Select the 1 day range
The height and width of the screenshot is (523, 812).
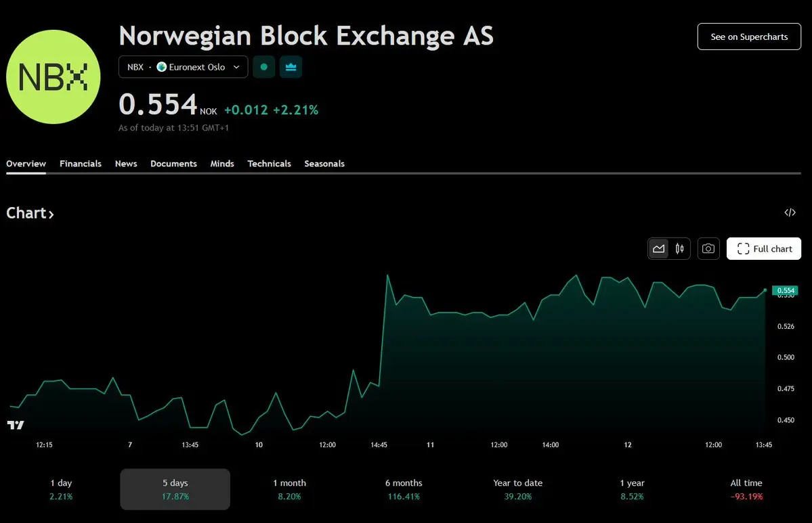(61, 489)
